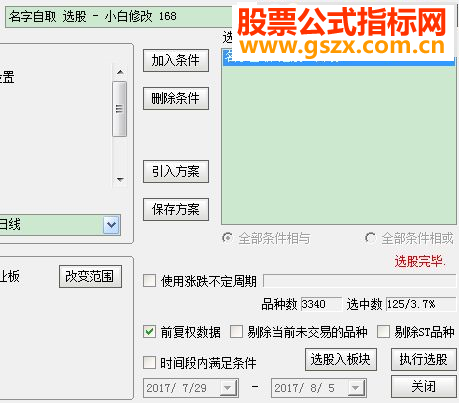Viewport: 459px width, 403px height.
Task: Click the parameter list scroll-down arrow
Action: (x=120, y=180)
